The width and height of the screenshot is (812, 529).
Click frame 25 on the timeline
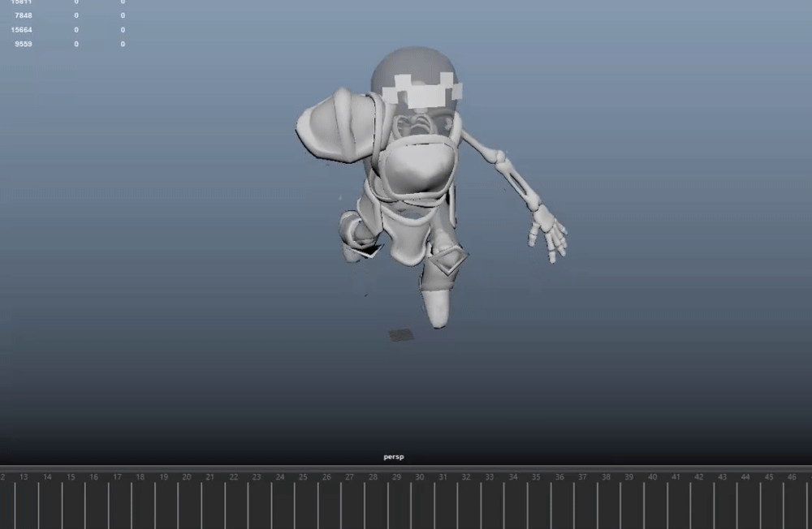click(x=304, y=477)
